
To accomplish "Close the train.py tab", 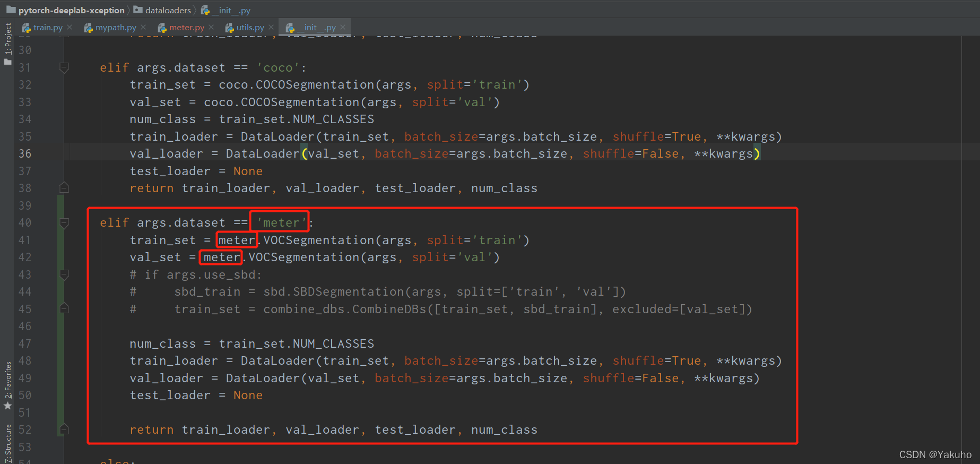I will [70, 27].
